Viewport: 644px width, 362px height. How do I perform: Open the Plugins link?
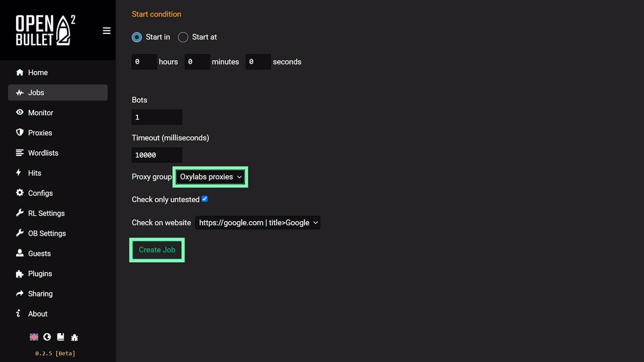coord(58,274)
